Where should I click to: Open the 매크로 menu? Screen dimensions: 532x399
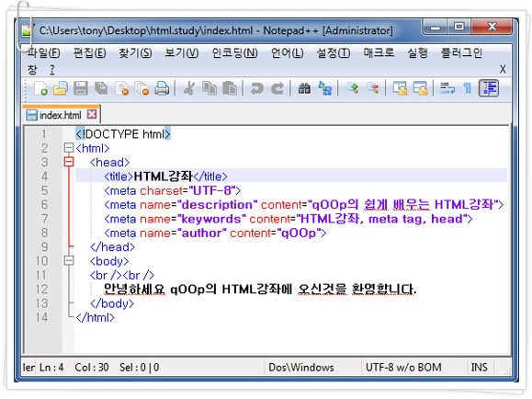(x=379, y=53)
